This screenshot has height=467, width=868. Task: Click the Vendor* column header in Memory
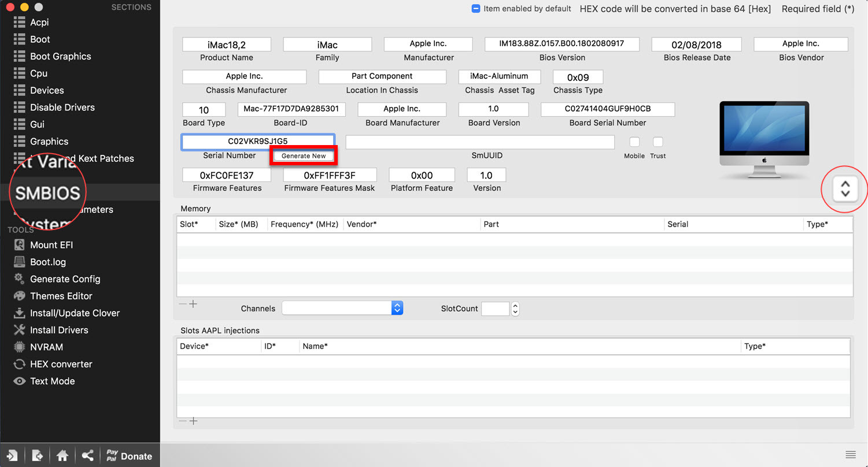click(x=412, y=224)
